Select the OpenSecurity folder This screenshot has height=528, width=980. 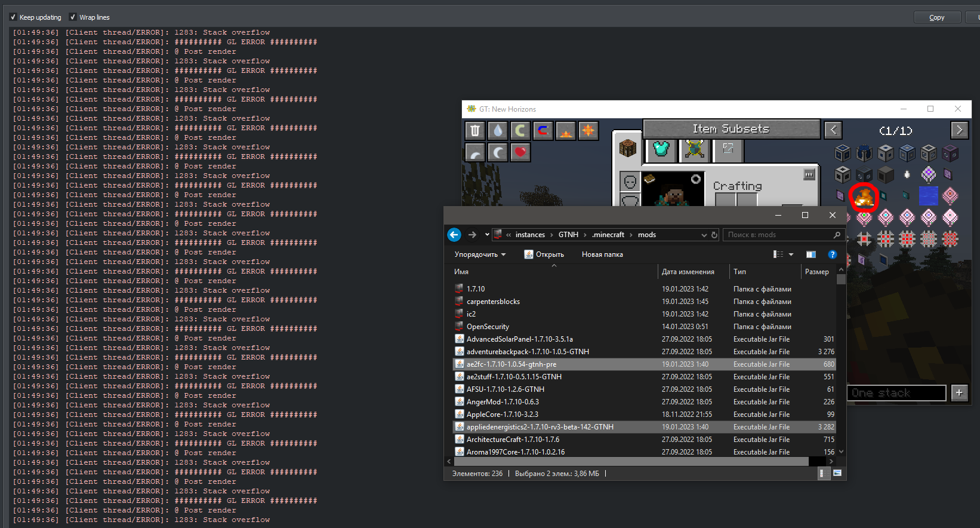488,327
